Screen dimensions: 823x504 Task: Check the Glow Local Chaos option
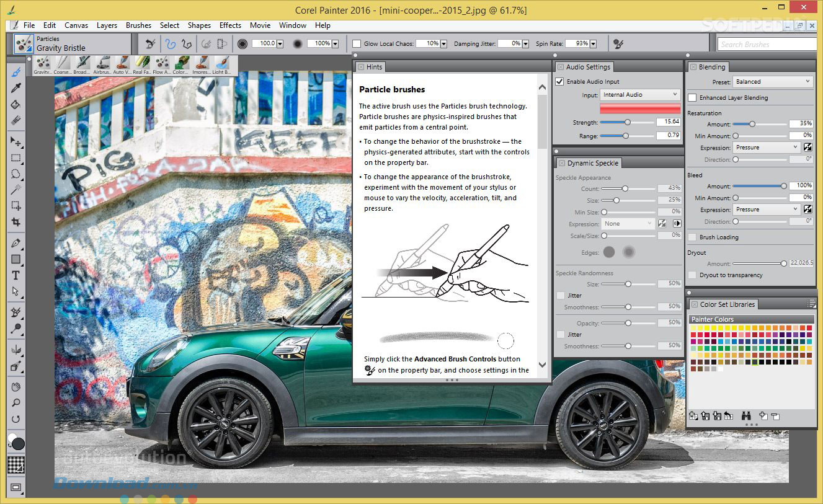pyautogui.click(x=357, y=43)
